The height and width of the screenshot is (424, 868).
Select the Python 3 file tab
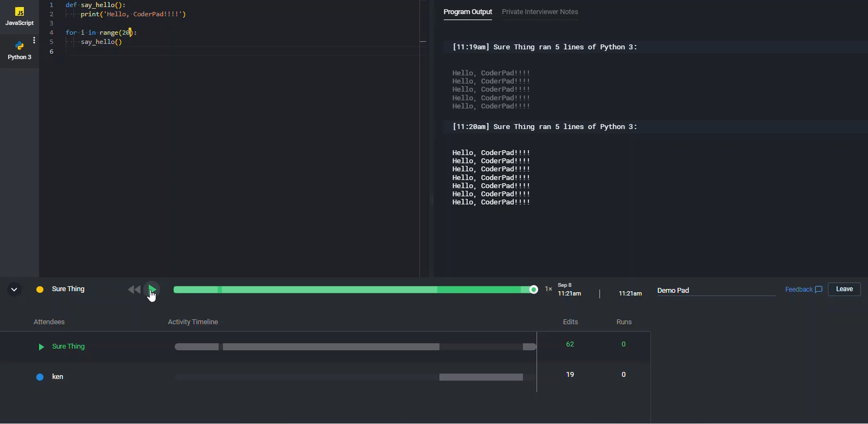click(20, 50)
